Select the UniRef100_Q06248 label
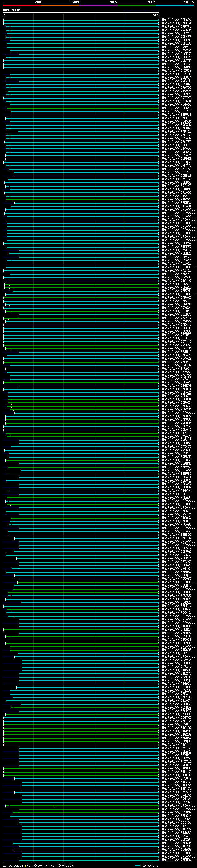This screenshot has width=197, height=868. point(177,440)
